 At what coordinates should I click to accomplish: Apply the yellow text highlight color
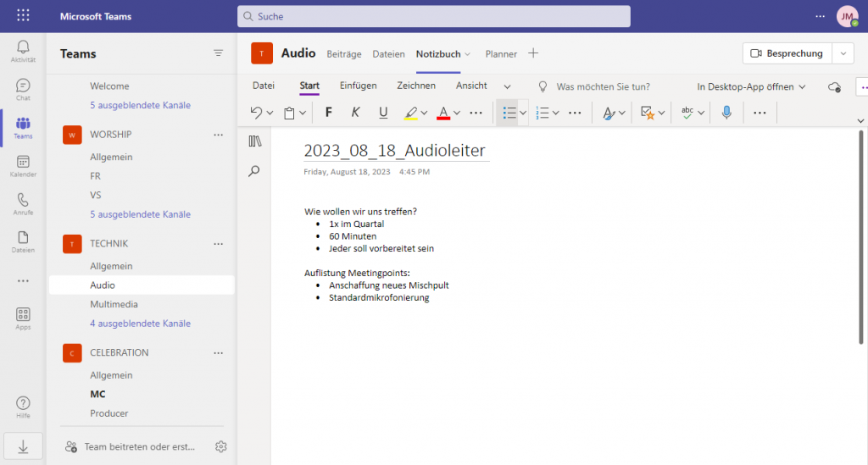[410, 113]
